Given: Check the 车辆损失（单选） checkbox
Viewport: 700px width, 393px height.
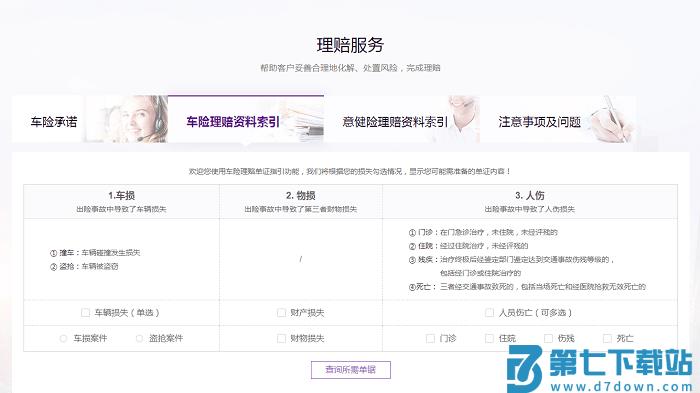Looking at the screenshot, I should point(85,313).
